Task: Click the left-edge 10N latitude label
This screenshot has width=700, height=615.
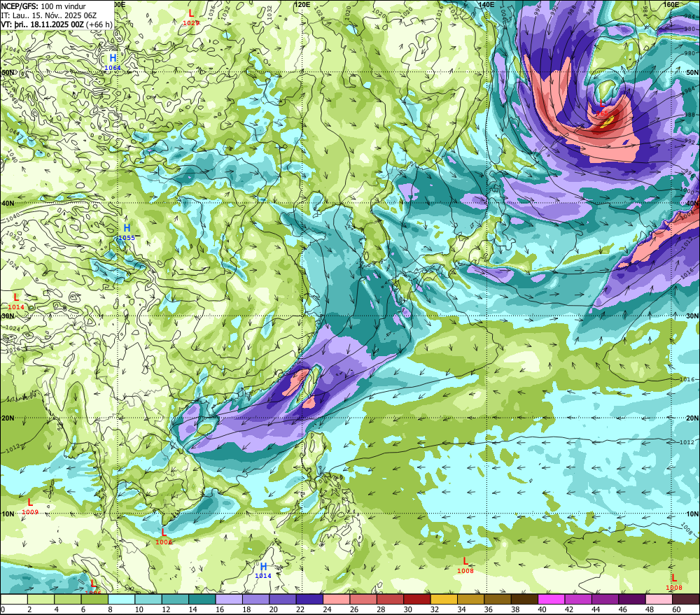Action: 8,514
